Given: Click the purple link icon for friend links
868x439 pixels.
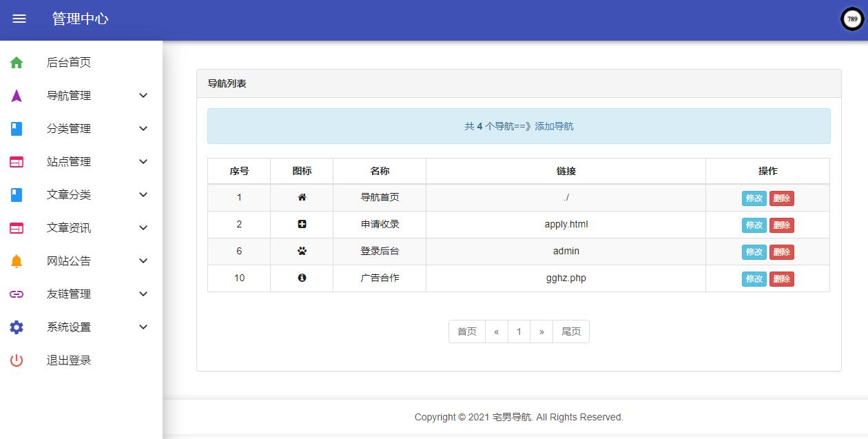Looking at the screenshot, I should coord(17,294).
